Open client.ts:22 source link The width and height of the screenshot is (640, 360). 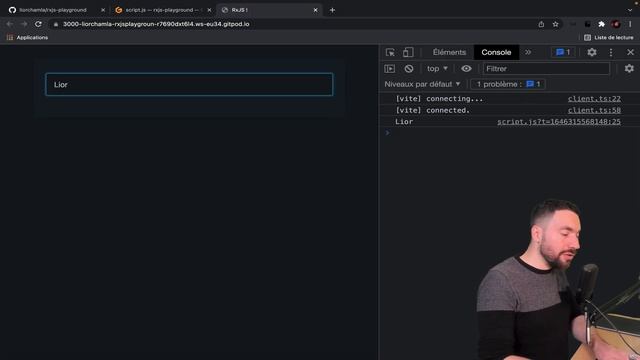pos(594,99)
